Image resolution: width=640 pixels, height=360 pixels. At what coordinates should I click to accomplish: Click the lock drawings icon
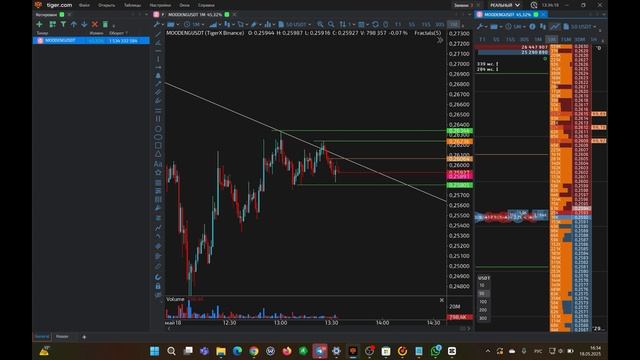coord(158,286)
